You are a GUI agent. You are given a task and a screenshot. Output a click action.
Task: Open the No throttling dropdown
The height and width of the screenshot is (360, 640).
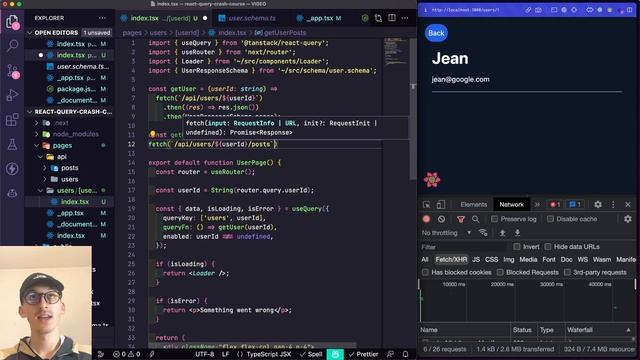point(446,233)
